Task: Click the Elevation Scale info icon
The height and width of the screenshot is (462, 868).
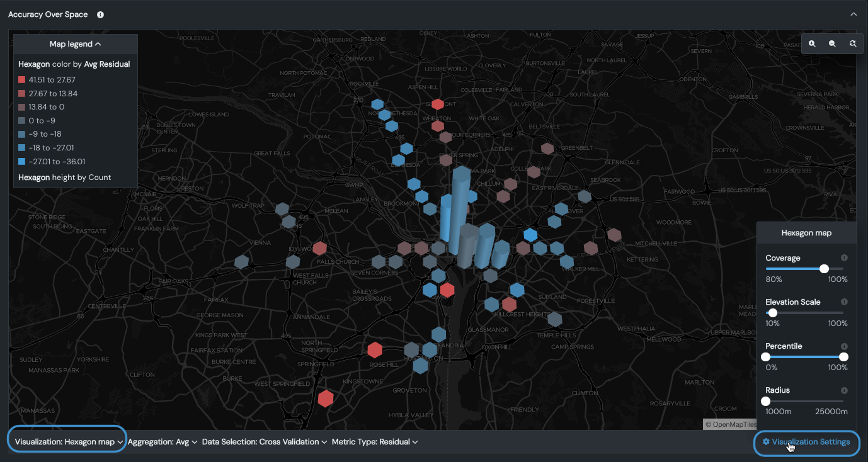Action: point(844,302)
